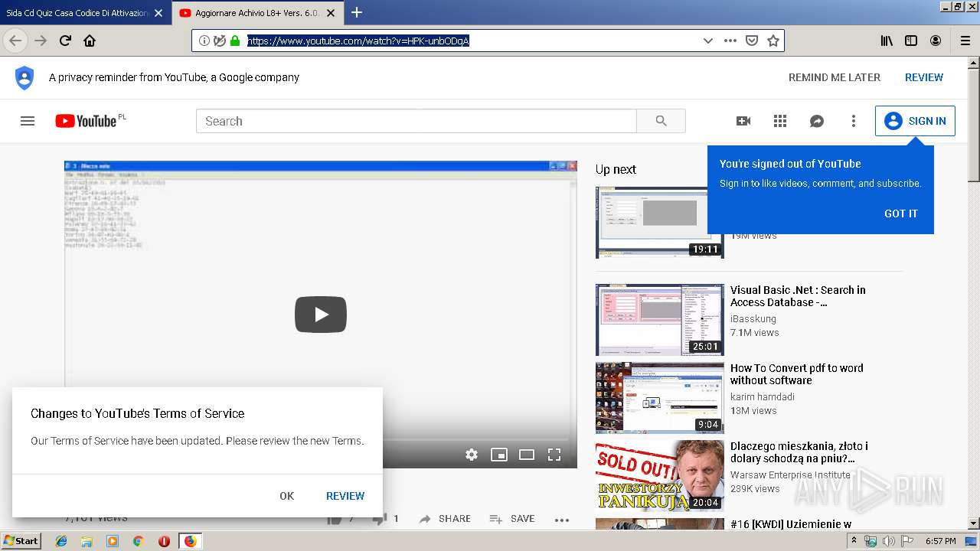Click the Sign In button

(915, 121)
